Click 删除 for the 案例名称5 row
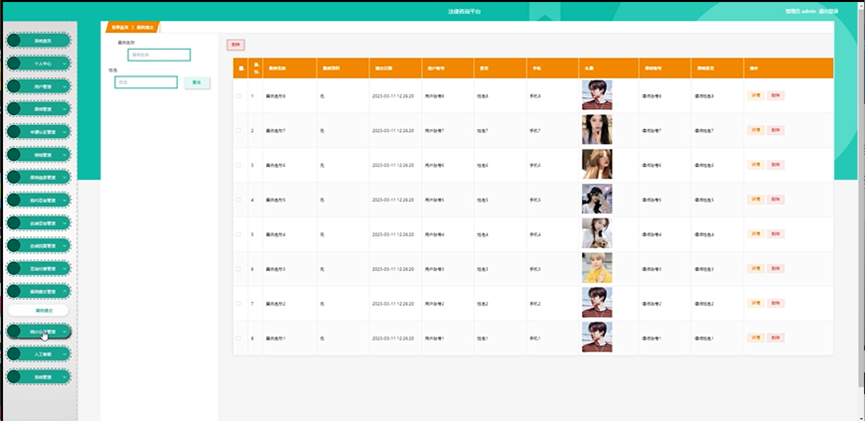 pyautogui.click(x=776, y=199)
